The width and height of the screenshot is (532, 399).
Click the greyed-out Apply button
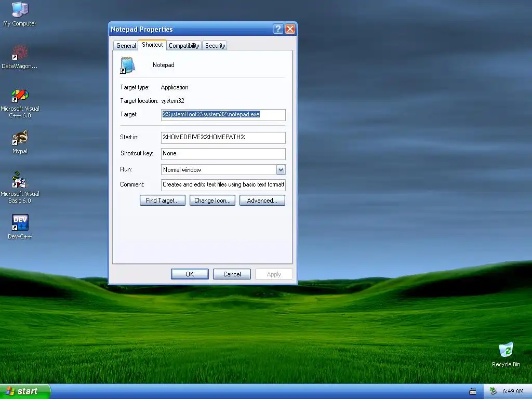pos(274,274)
